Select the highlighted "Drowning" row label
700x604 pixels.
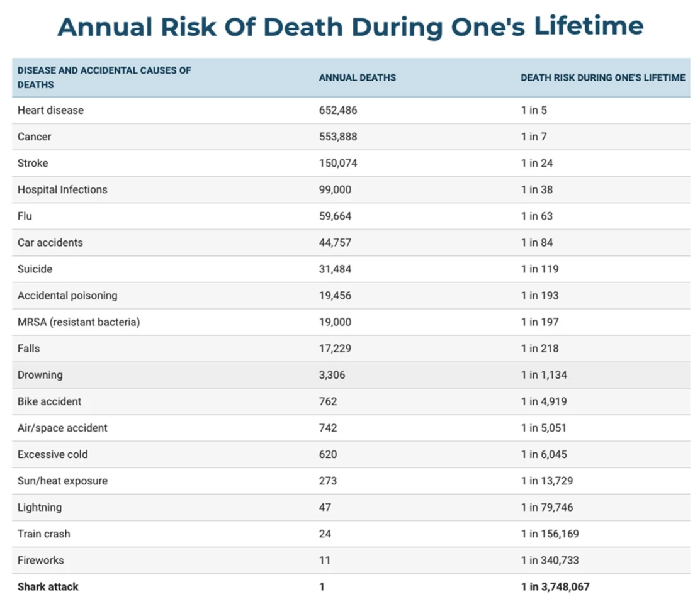[40, 374]
